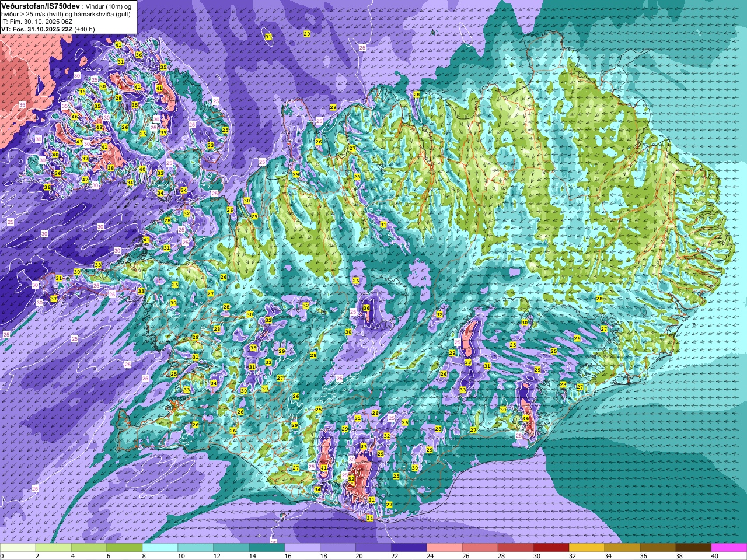
Task: Choose the dark red 30–32 legend swatch
Action: pyautogui.click(x=552, y=548)
